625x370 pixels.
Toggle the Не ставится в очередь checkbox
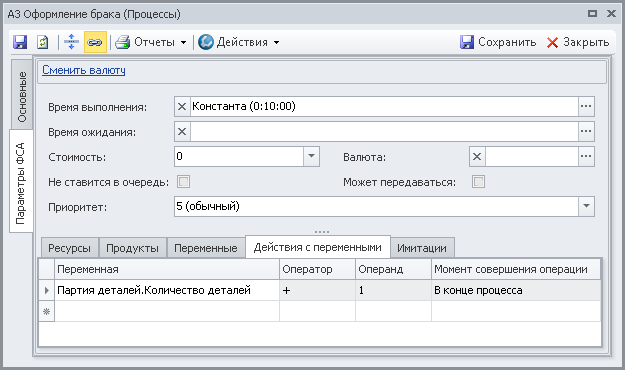click(183, 182)
